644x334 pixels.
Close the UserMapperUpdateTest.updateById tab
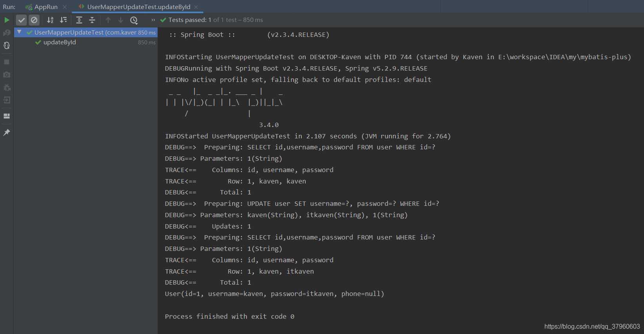click(x=196, y=7)
